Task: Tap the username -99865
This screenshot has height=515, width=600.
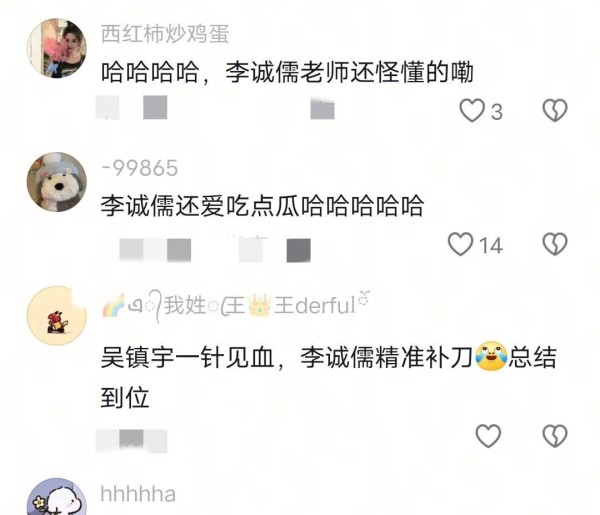Action: [x=140, y=168]
